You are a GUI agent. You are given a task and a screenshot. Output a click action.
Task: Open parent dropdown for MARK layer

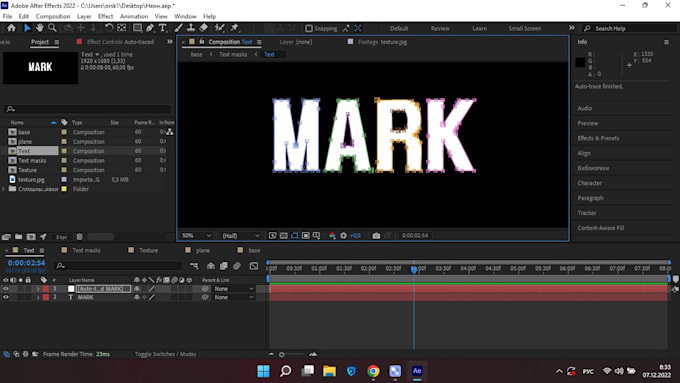234,297
